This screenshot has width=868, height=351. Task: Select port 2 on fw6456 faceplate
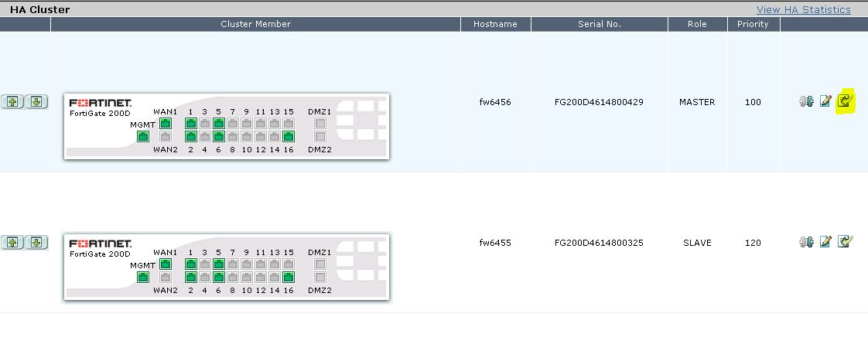click(x=191, y=136)
